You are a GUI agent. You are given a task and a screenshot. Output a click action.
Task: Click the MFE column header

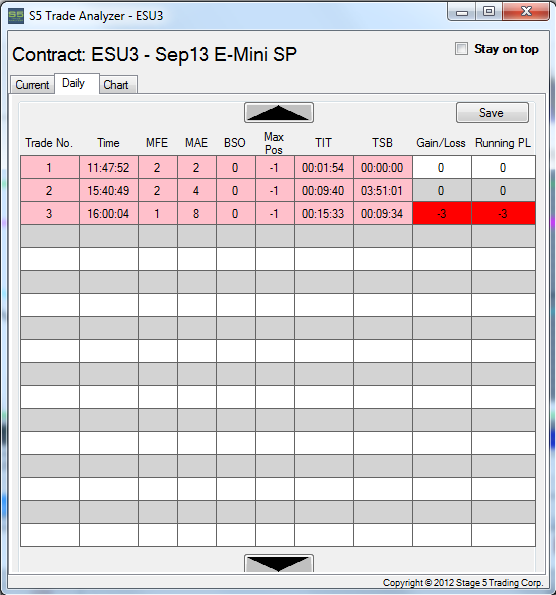pos(157,143)
